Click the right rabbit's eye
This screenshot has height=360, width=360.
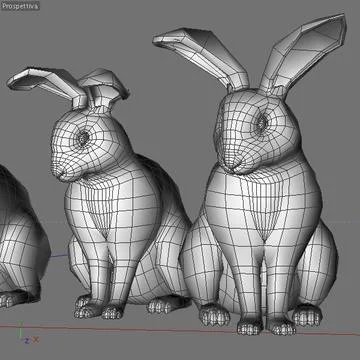point(261,123)
